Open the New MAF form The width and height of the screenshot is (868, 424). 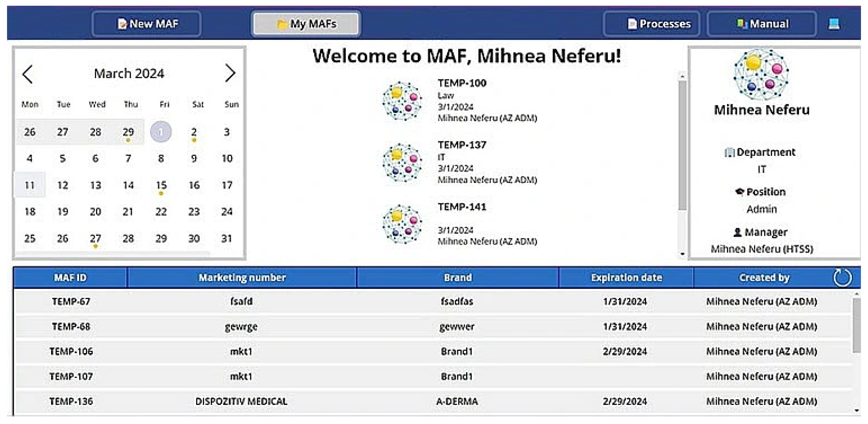146,24
